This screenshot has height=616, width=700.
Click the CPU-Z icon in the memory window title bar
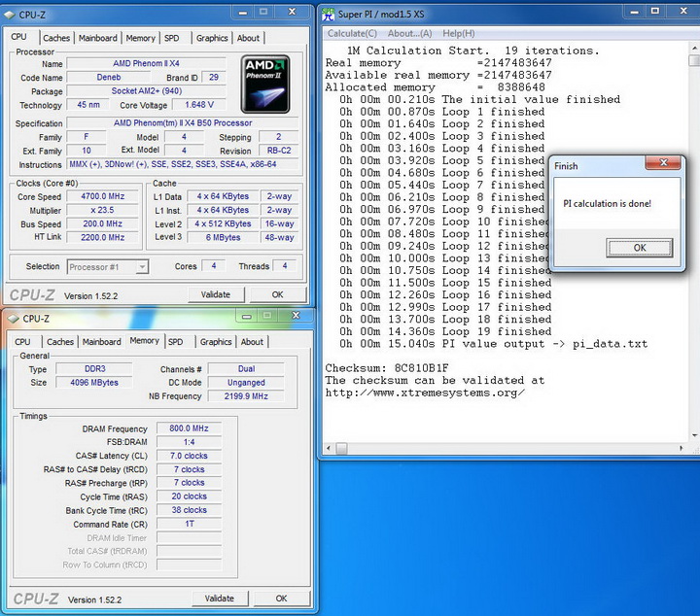coord(13,318)
